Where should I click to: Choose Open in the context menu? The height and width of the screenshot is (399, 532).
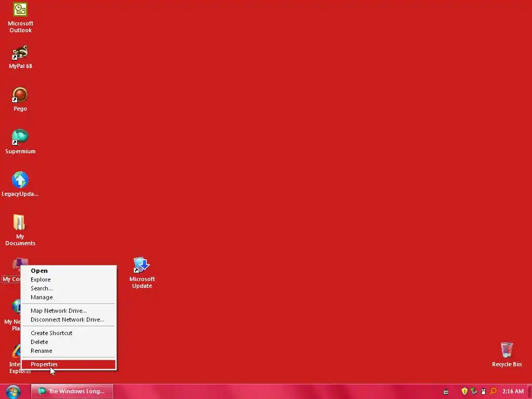point(69,271)
